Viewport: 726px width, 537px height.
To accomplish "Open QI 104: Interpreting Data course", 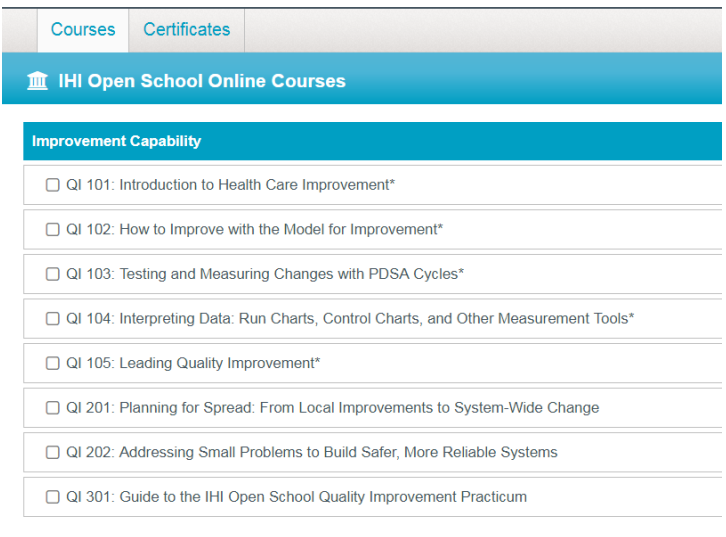I will (x=350, y=318).
